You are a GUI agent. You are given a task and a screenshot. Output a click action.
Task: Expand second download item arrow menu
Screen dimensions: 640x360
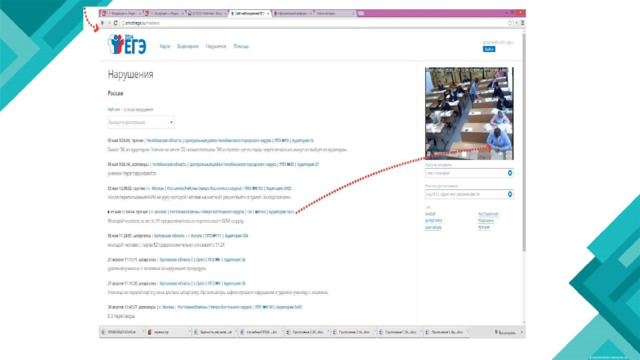(189, 332)
